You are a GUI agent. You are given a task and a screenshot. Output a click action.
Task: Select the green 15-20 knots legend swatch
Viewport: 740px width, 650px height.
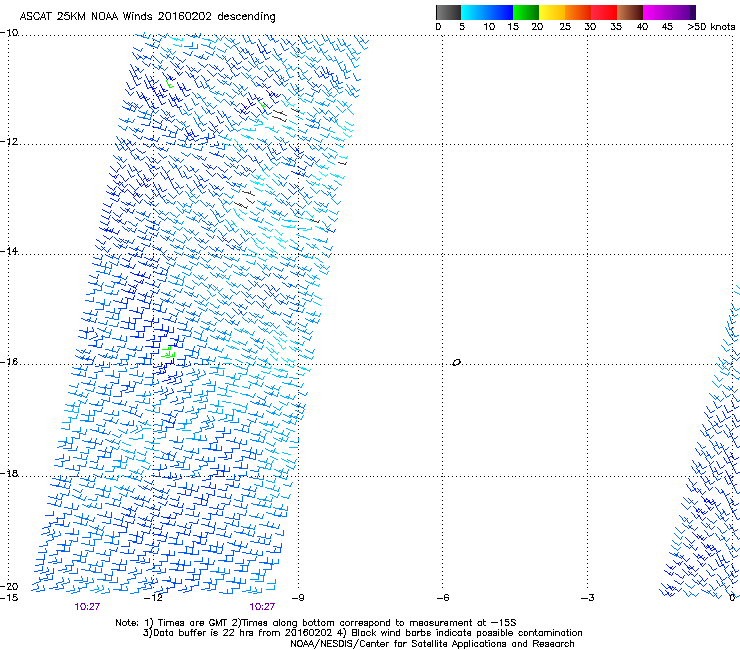point(526,12)
